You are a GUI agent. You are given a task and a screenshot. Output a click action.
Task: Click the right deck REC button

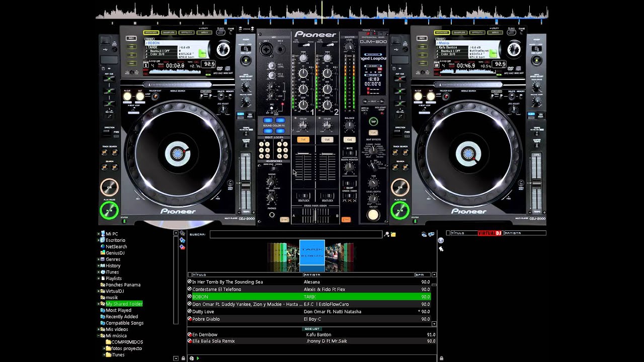pos(423,38)
